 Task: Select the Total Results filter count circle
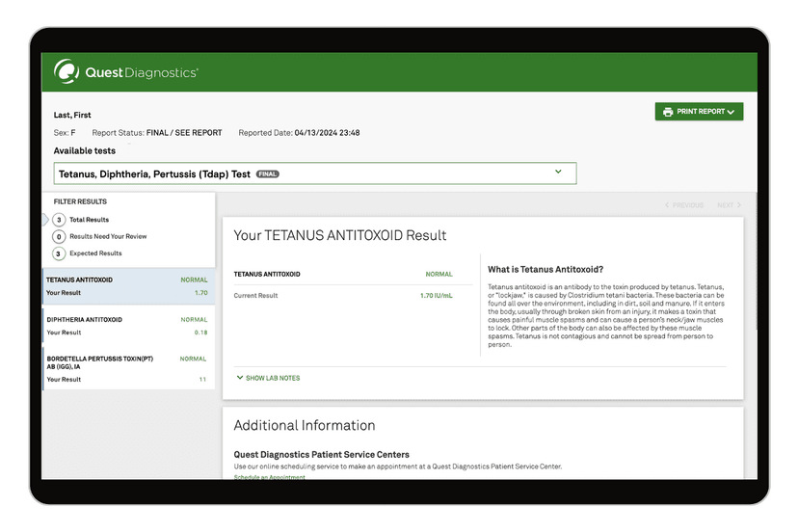click(59, 220)
